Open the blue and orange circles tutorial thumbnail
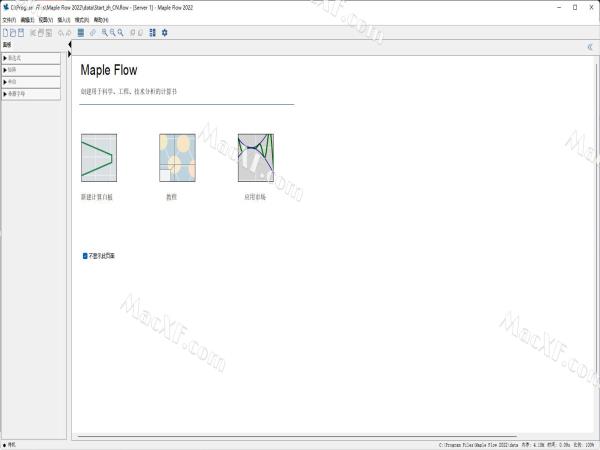Screen dimensions: 600x450 [x=177, y=158]
